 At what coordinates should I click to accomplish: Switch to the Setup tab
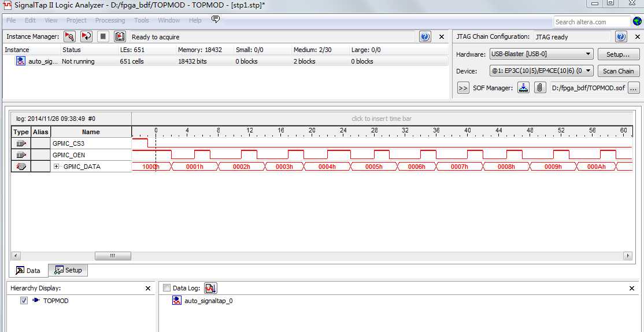[68, 270]
